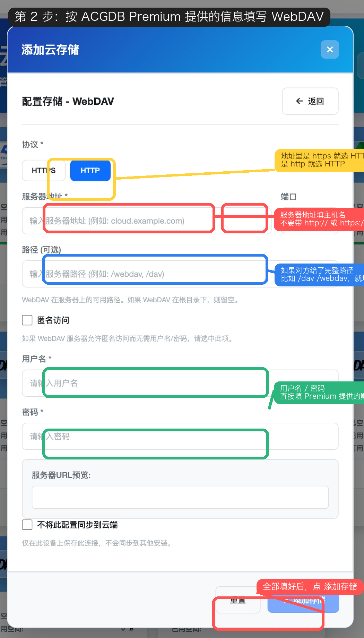
Task: Click the 配置存储 - WebDAV heading
Action: [x=68, y=101]
